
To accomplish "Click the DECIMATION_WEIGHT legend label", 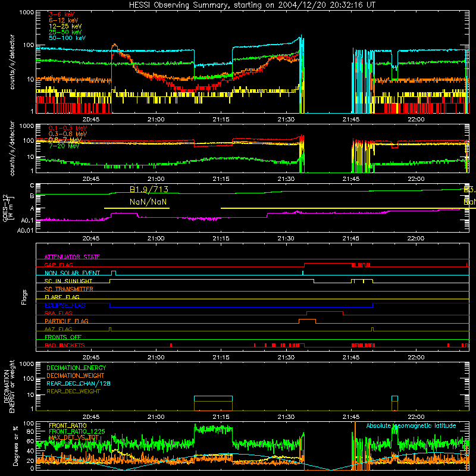I will pos(76,375).
